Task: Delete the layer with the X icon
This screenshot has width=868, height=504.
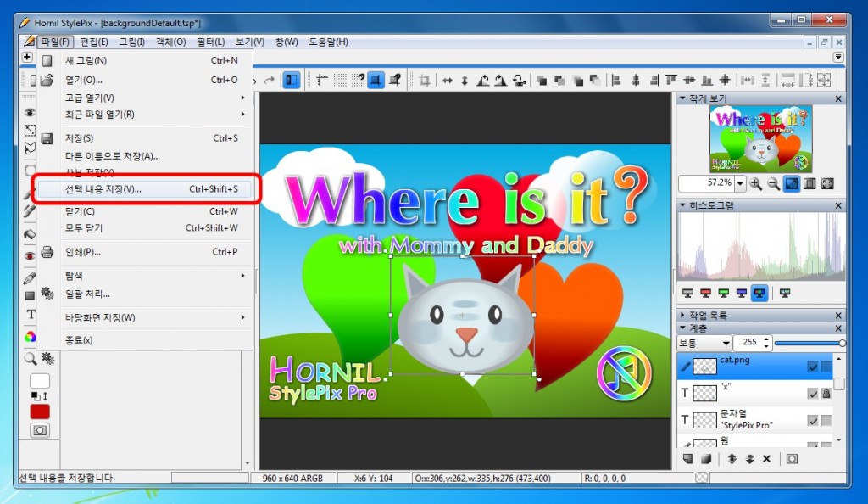Action: coord(766,459)
